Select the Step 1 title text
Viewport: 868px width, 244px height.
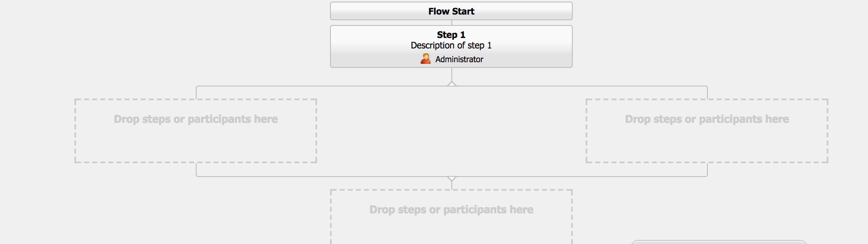451,35
